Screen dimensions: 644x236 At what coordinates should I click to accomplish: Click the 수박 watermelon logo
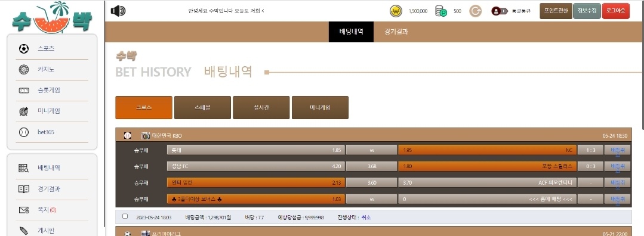click(52, 17)
